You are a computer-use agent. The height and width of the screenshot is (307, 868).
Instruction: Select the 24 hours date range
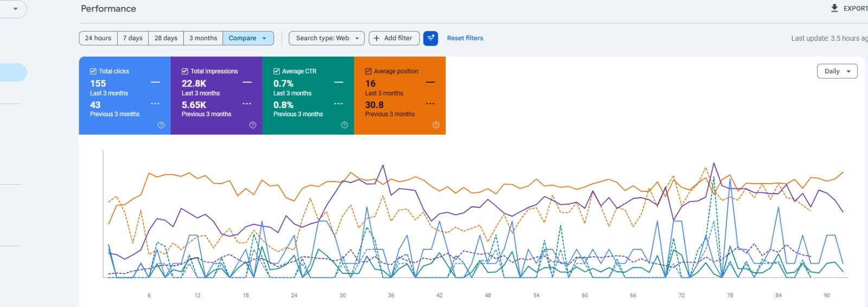[x=98, y=38]
